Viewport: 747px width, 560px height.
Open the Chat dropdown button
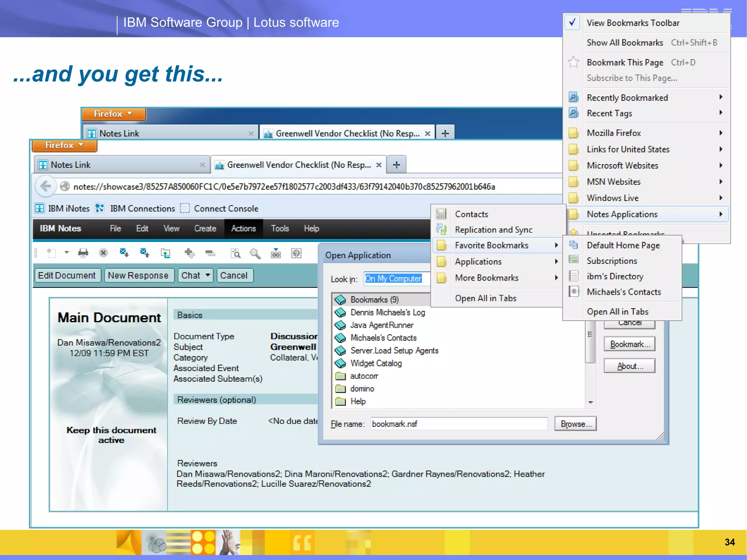click(x=196, y=275)
